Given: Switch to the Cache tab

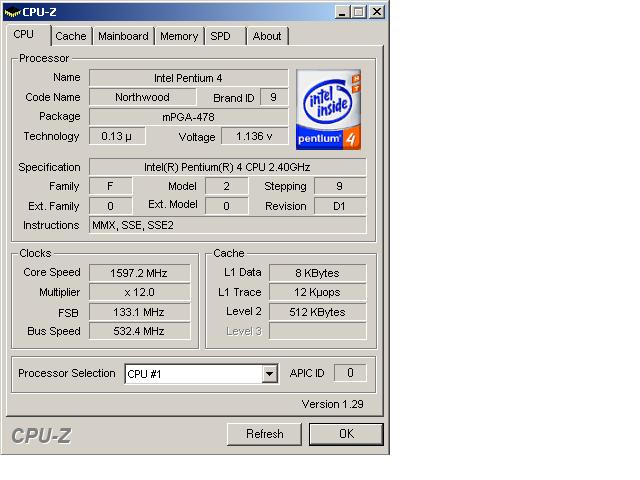Looking at the screenshot, I should pos(71,36).
